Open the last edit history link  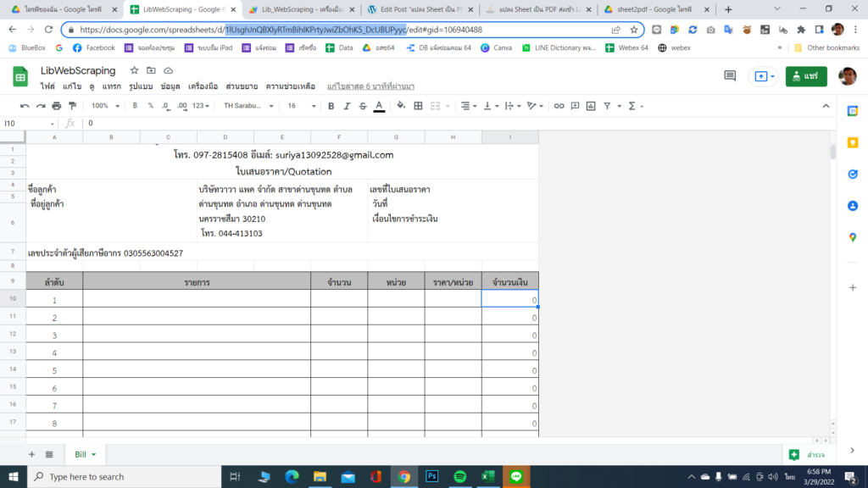[x=370, y=86]
